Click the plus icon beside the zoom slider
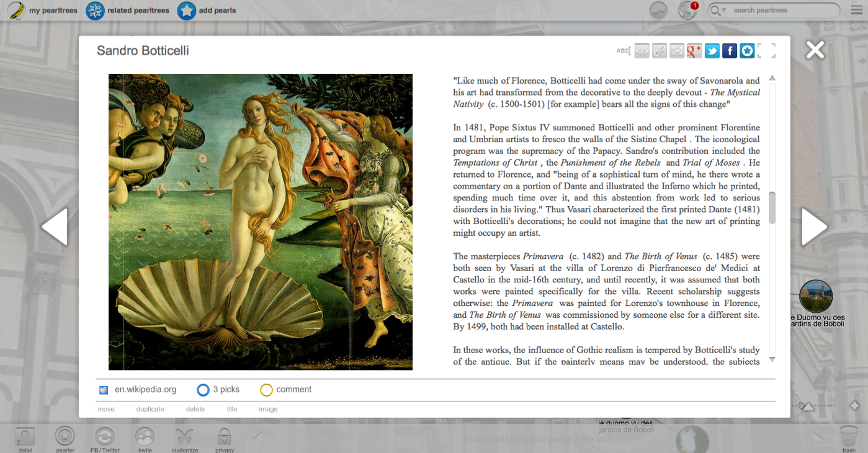The height and width of the screenshot is (453, 868). tap(854, 406)
